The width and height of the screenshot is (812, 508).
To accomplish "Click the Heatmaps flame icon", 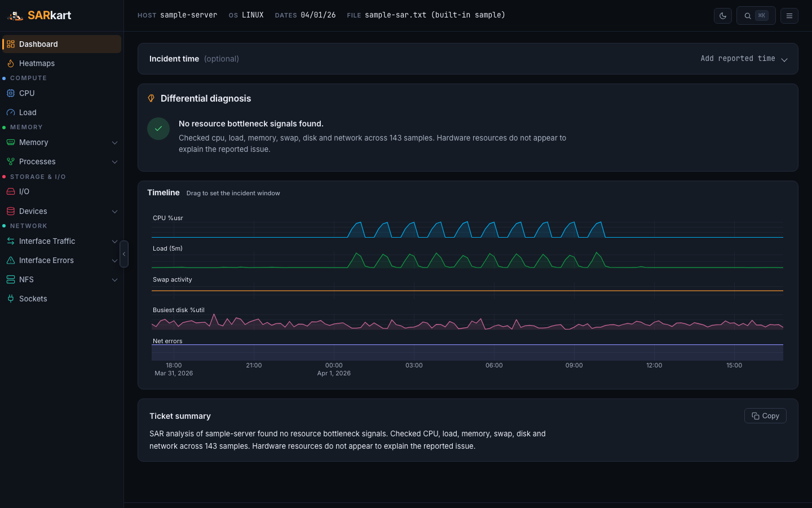I will coord(11,63).
